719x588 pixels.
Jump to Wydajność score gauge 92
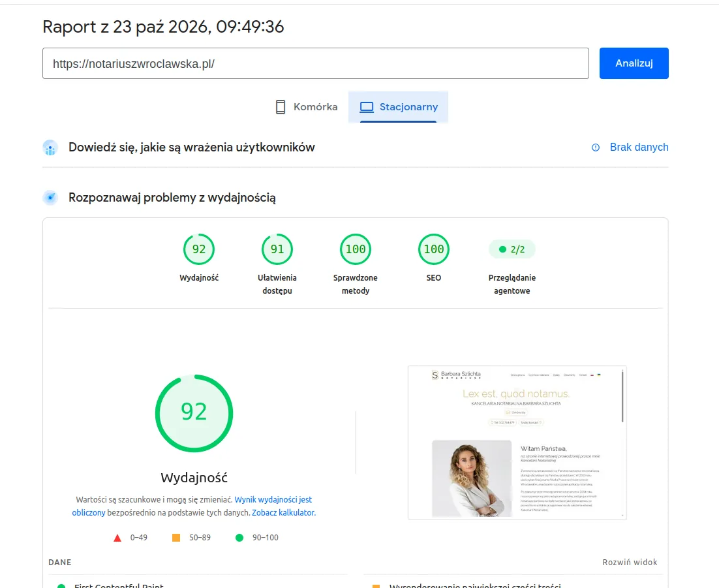[x=199, y=249]
